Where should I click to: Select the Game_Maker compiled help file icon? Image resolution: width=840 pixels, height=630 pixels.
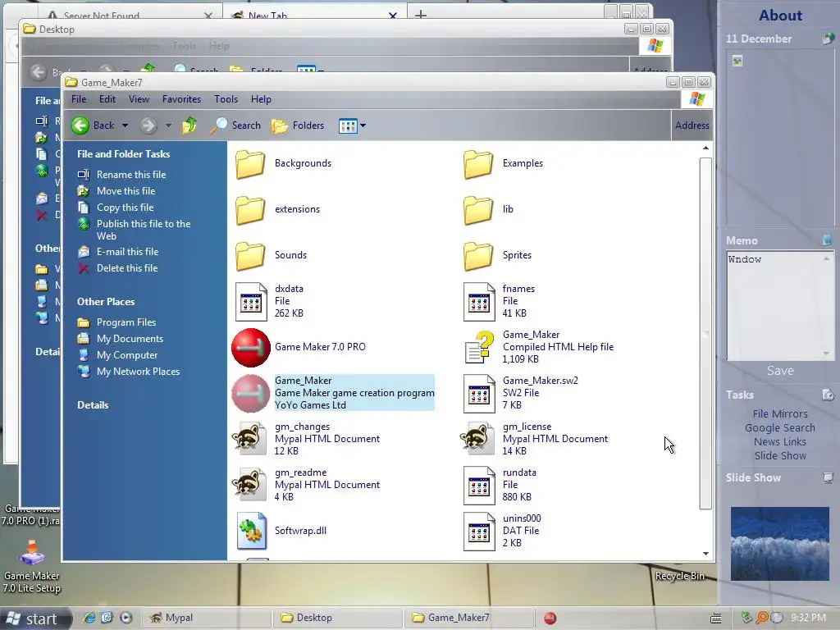(479, 347)
